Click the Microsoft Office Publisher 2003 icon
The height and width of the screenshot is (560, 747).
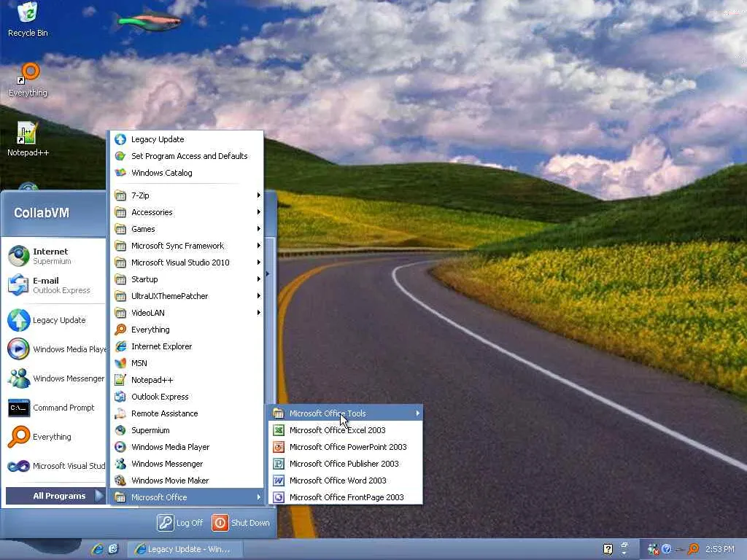pos(279,463)
